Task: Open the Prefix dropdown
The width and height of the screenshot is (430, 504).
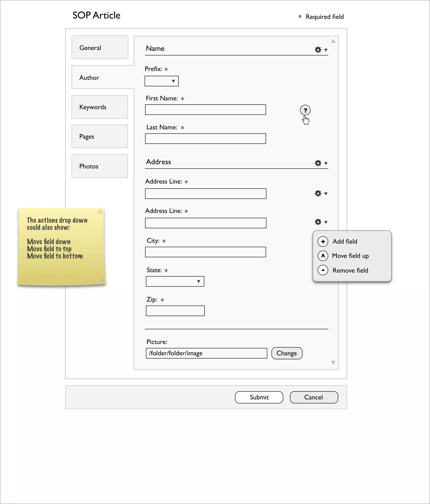Action: 162,81
